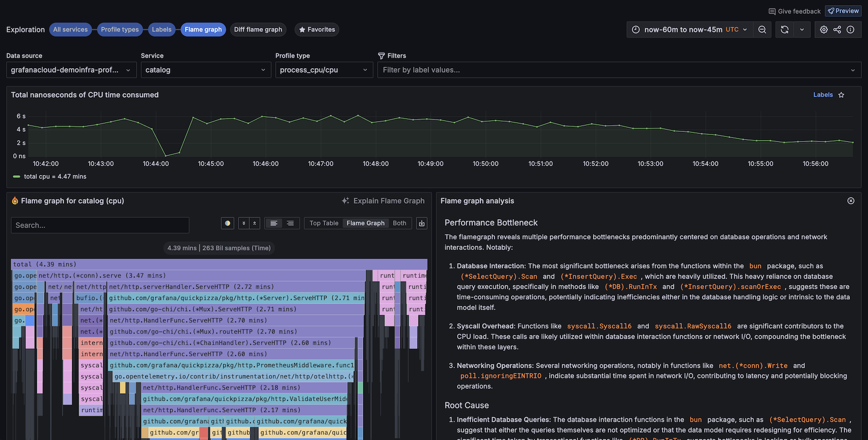Open the info circle icon
This screenshot has height=440, width=868.
[850, 30]
